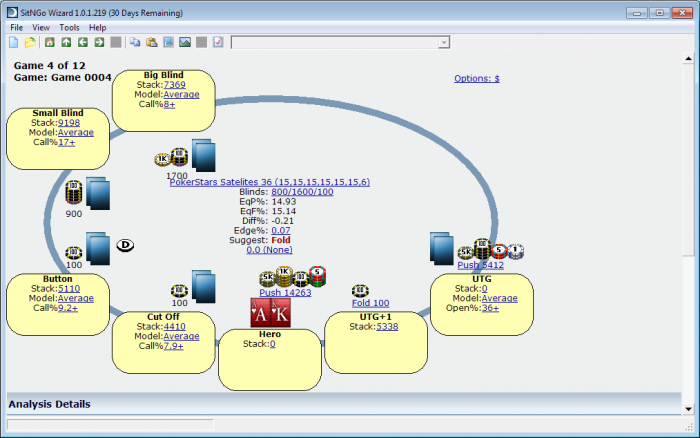Click the Options: $ link

pos(477,79)
